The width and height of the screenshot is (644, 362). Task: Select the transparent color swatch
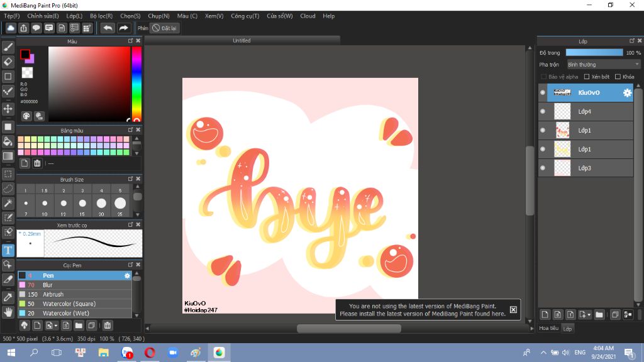pyautogui.click(x=27, y=73)
